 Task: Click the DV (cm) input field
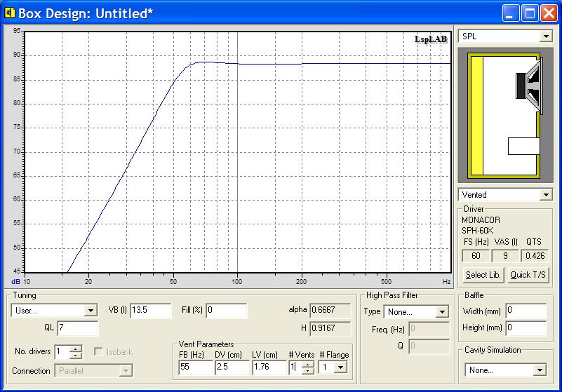(232, 367)
